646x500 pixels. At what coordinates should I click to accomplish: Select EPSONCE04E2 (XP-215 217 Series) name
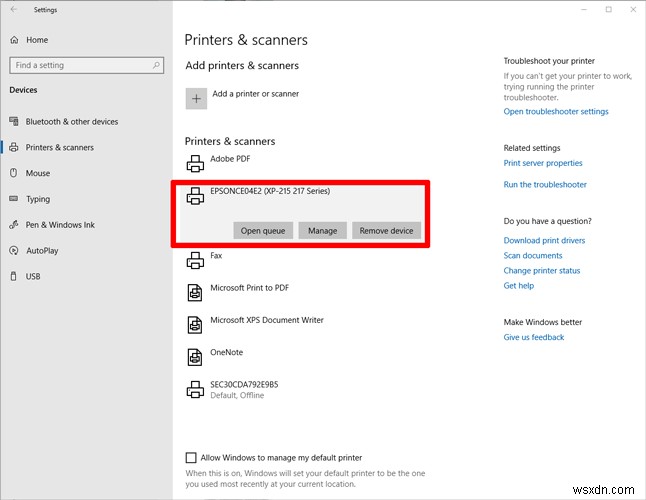point(270,191)
